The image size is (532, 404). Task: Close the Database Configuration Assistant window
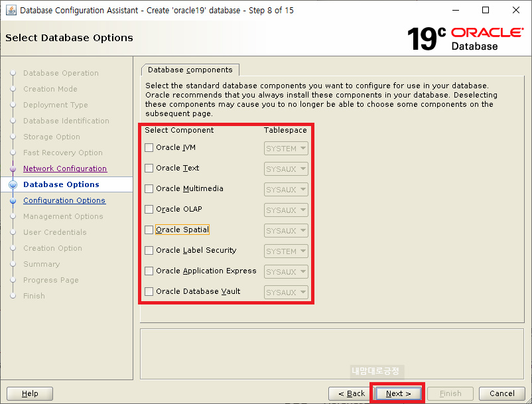515,10
